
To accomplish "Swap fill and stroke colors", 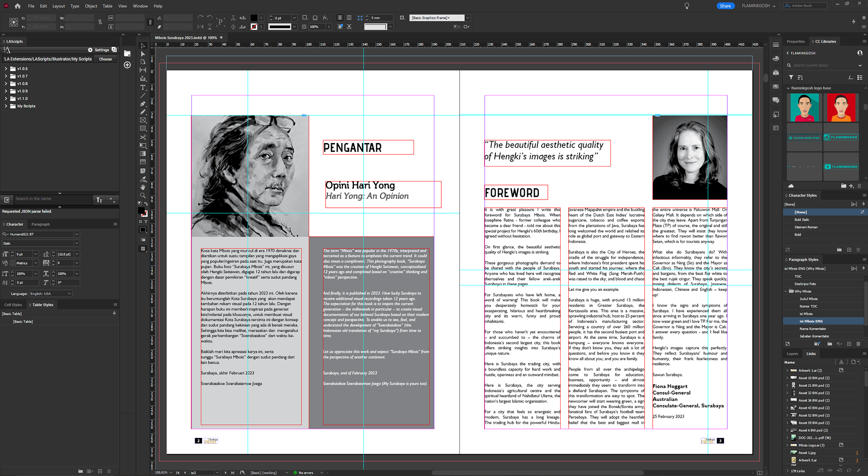I will (x=146, y=204).
